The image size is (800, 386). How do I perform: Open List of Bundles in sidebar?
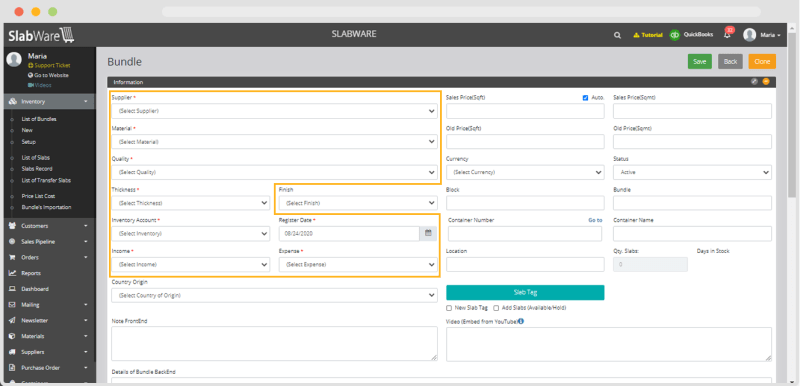click(39, 119)
